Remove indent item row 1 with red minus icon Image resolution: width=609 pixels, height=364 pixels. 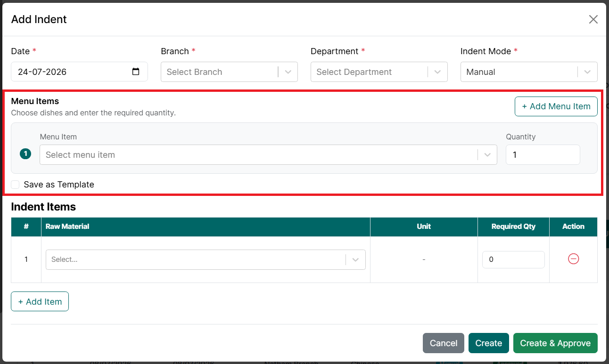(573, 259)
